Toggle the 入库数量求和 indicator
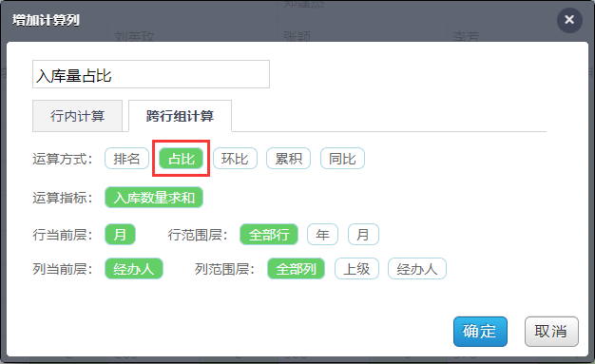The width and height of the screenshot is (595, 364). click(154, 198)
